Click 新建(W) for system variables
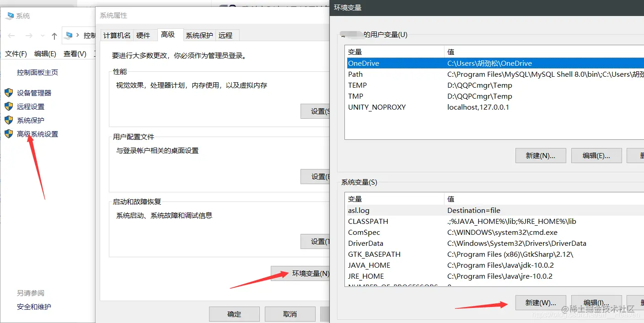 pyautogui.click(x=541, y=302)
